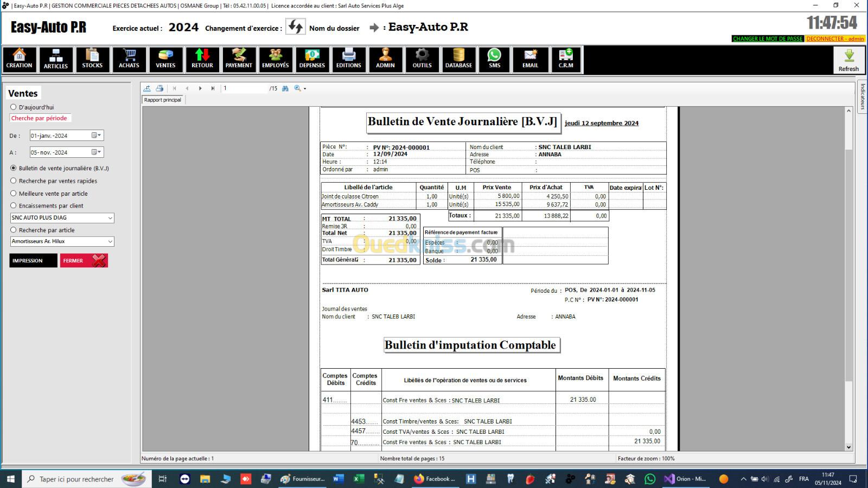Select the D'aujourd'hui radio option

pos(14,107)
